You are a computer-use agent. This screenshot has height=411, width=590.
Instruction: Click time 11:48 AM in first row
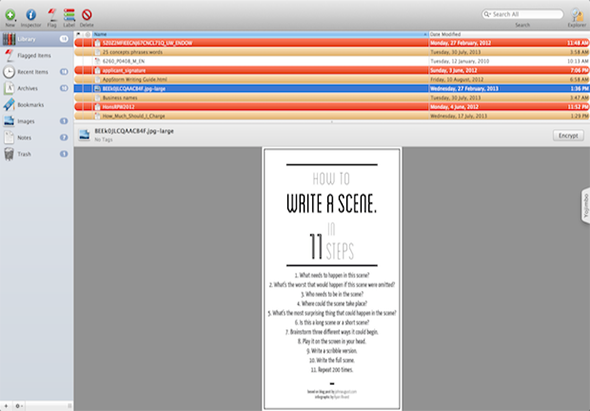578,43
